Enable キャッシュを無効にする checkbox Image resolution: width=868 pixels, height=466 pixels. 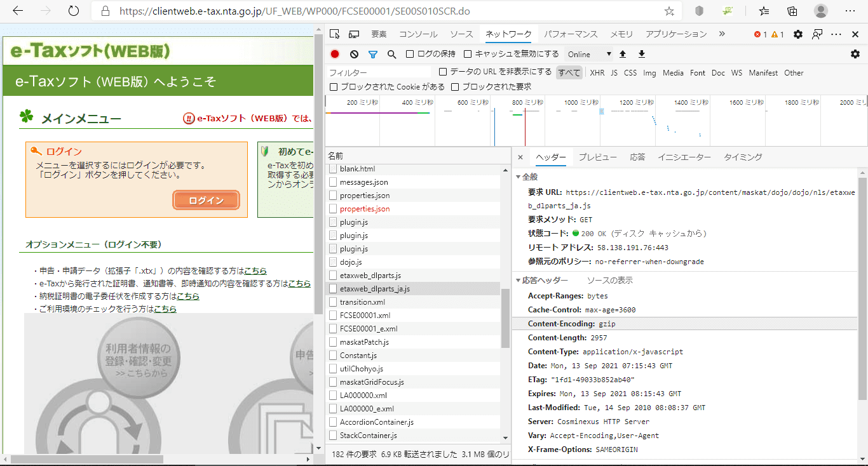click(468, 55)
